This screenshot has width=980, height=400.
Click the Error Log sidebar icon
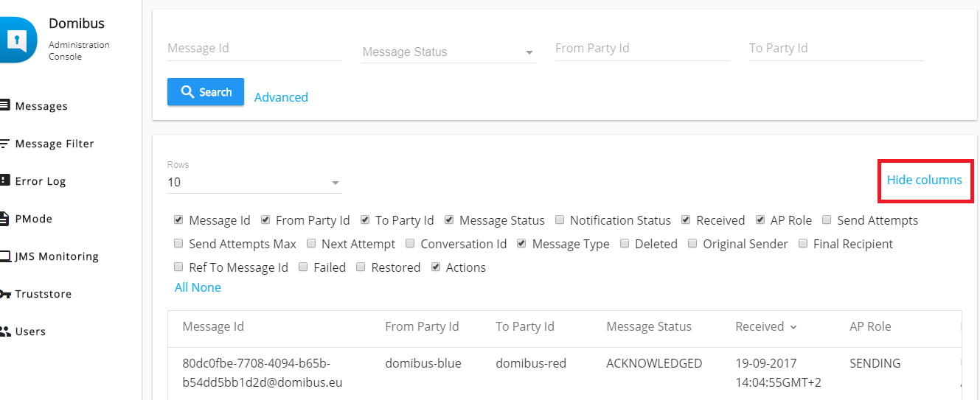(x=4, y=181)
